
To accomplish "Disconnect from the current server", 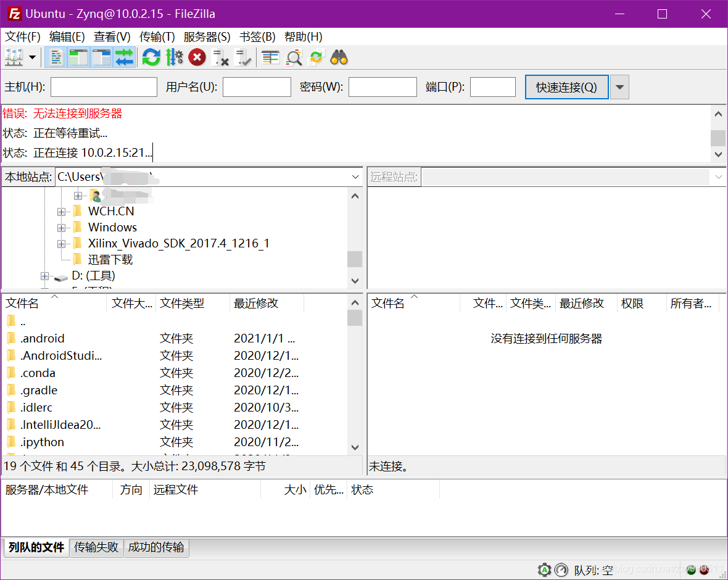I will pos(220,57).
